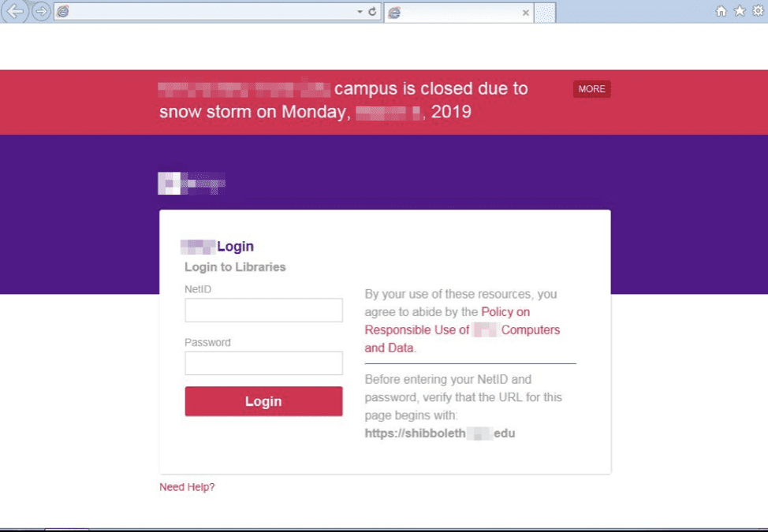Go to browser Home icon

(x=721, y=11)
